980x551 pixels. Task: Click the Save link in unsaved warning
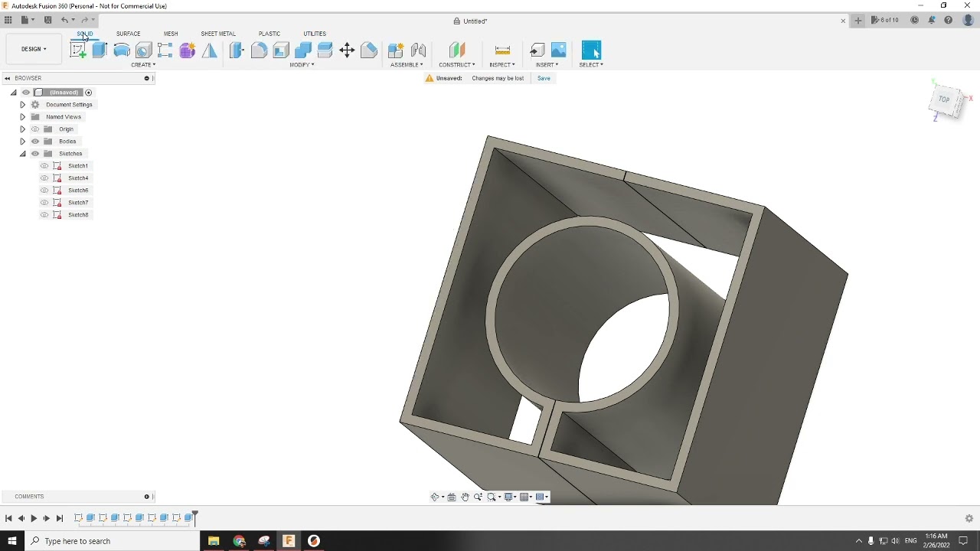(x=544, y=78)
